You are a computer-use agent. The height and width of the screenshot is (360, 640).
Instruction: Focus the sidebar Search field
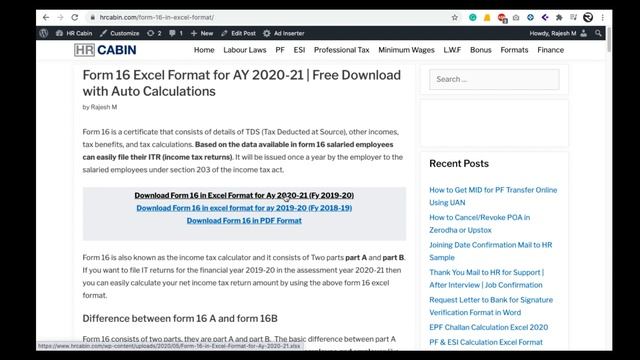pyautogui.click(x=494, y=79)
